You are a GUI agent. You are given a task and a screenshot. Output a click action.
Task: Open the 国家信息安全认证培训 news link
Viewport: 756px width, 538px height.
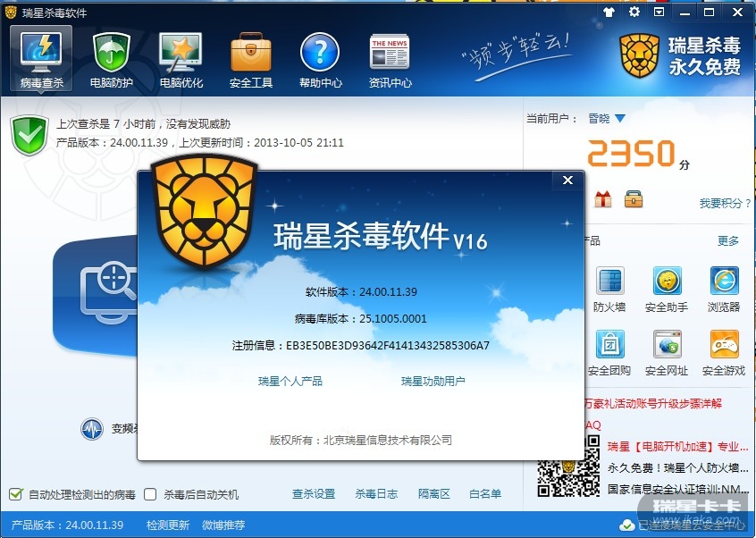[677, 490]
